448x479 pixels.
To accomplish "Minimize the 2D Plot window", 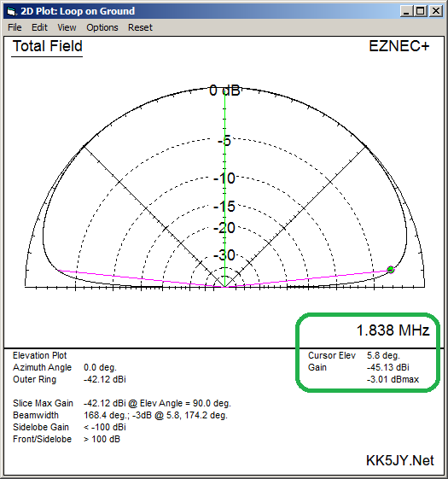I will [406, 11].
